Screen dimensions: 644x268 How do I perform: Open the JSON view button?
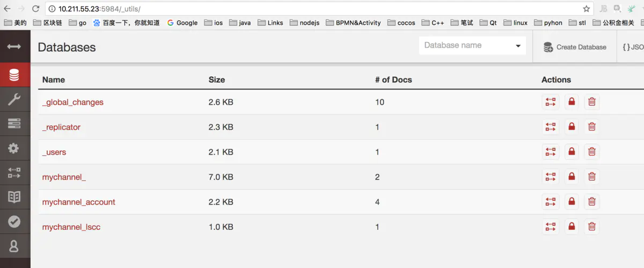(633, 47)
